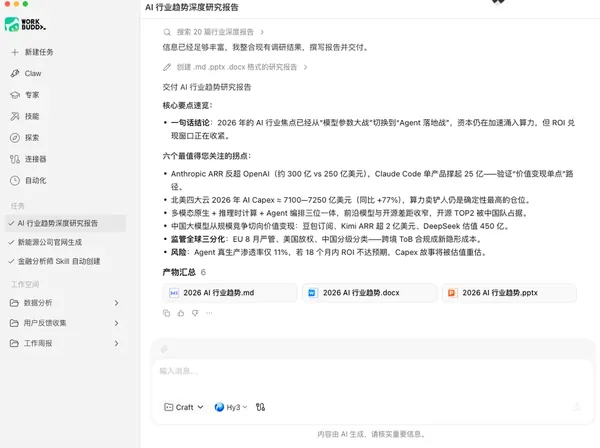This screenshot has height=448, width=600.
Task: Open more options ellipsis under response
Action: [x=209, y=313]
